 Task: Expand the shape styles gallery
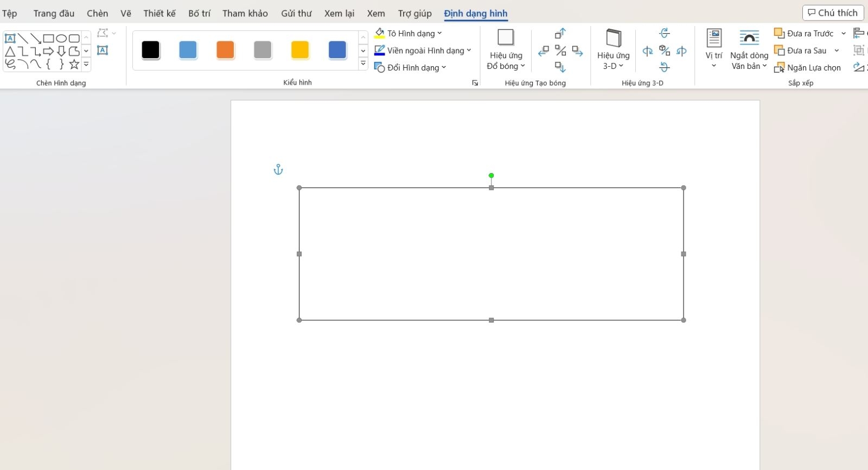(x=363, y=64)
